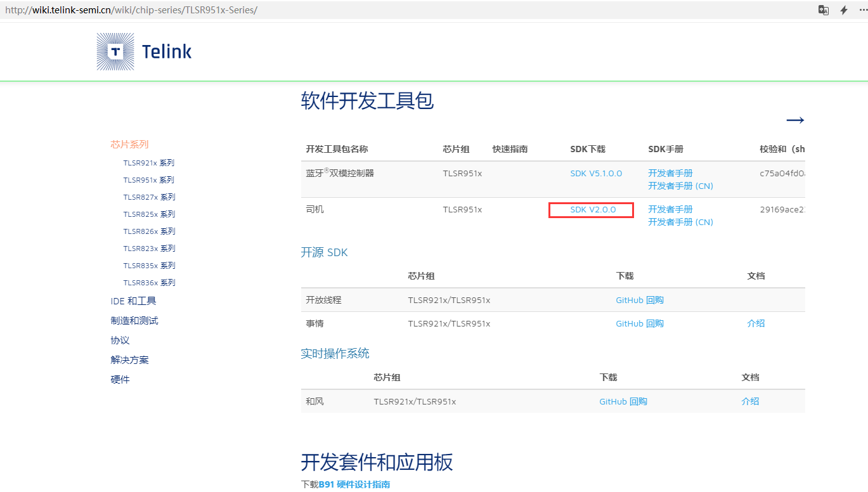The height and width of the screenshot is (492, 868).
Task: Click checksum value starting c75a04fd0
Action: tap(782, 173)
